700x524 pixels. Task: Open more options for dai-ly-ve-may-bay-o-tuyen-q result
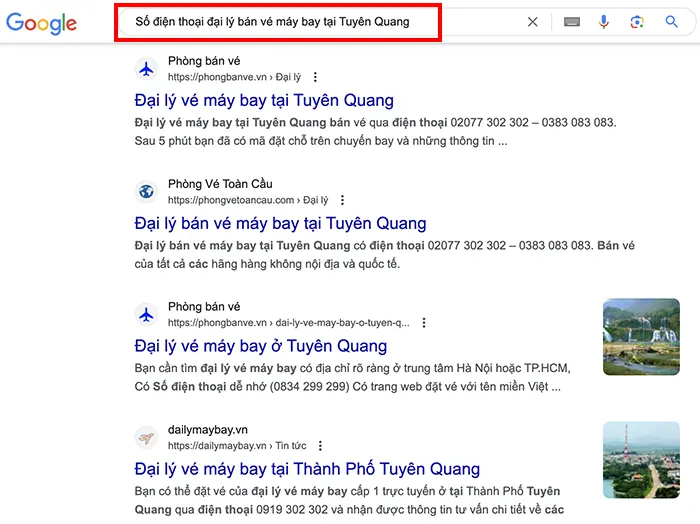coord(424,323)
